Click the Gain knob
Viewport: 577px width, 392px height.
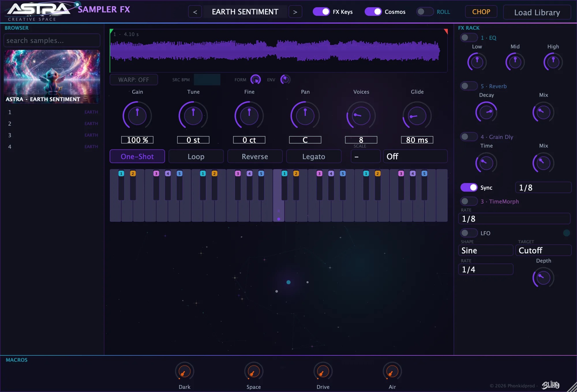tap(137, 116)
